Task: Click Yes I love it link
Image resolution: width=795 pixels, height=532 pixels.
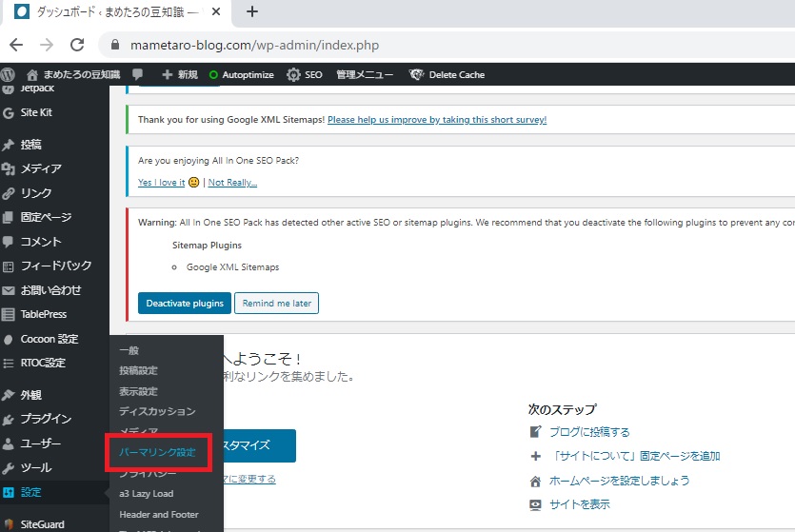Action: click(x=161, y=183)
